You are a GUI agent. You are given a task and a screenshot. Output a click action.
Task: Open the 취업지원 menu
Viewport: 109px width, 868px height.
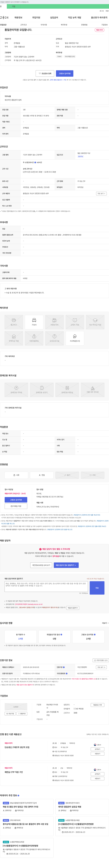[36, 18]
